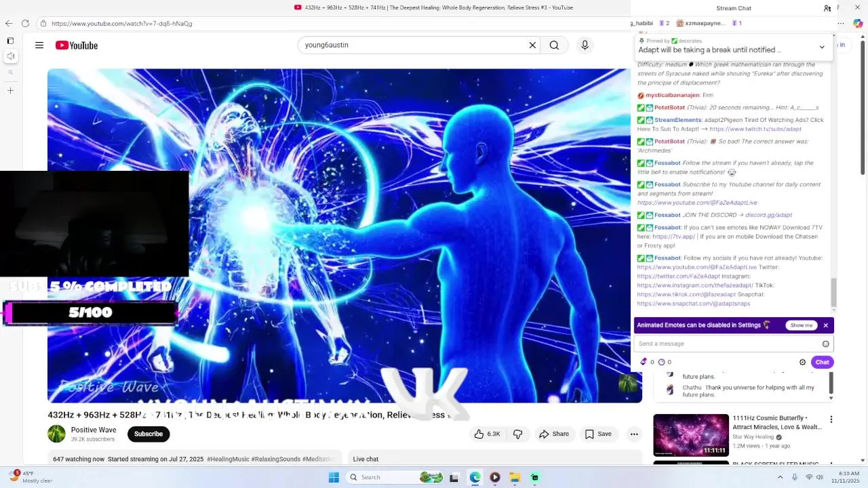Click browser ellipsis settings-and-more menu
This screenshot has height=488, width=868.
840,23
